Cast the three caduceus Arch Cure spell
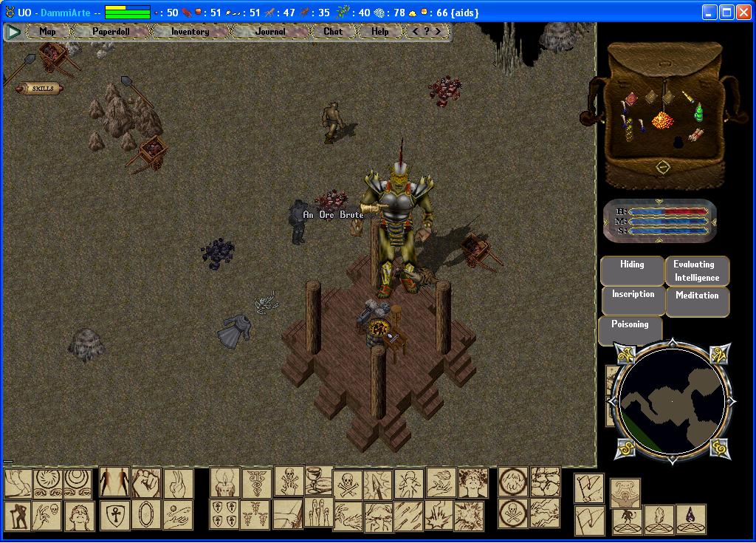756x543 pixels. coord(255,515)
